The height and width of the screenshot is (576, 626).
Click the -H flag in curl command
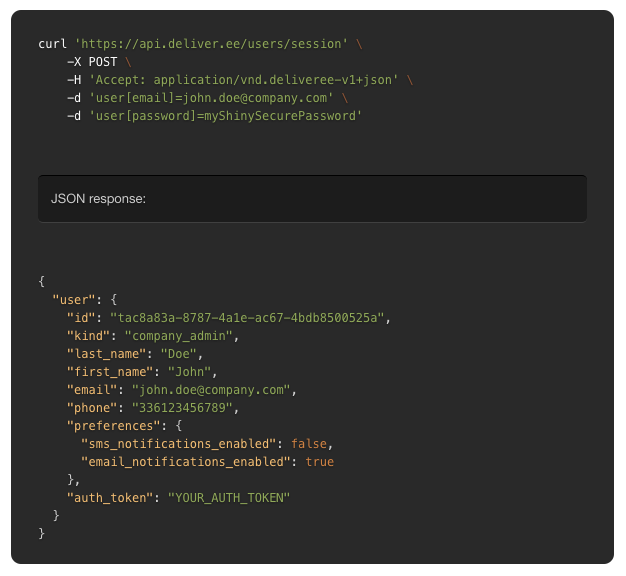click(x=74, y=80)
